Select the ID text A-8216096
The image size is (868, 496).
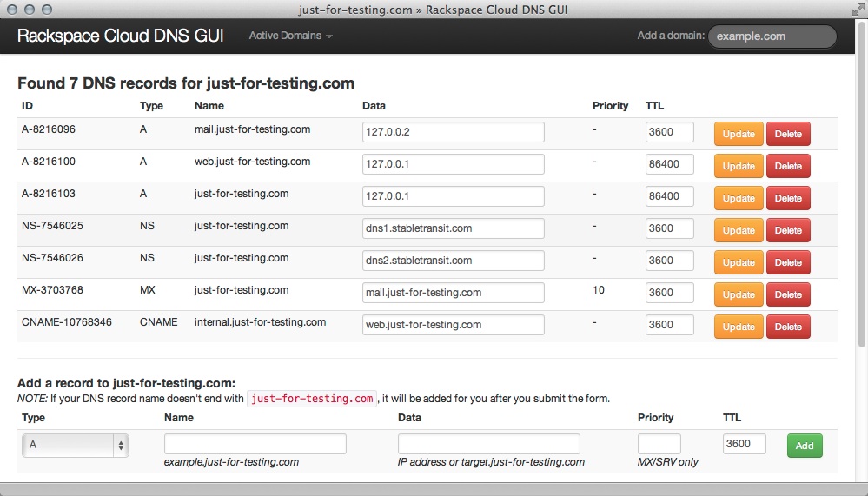[x=49, y=129]
